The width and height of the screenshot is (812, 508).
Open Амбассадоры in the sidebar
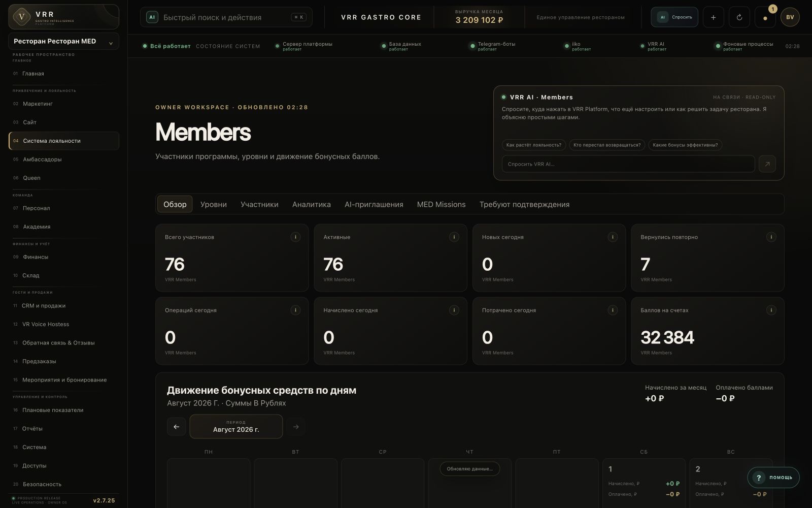click(64, 160)
